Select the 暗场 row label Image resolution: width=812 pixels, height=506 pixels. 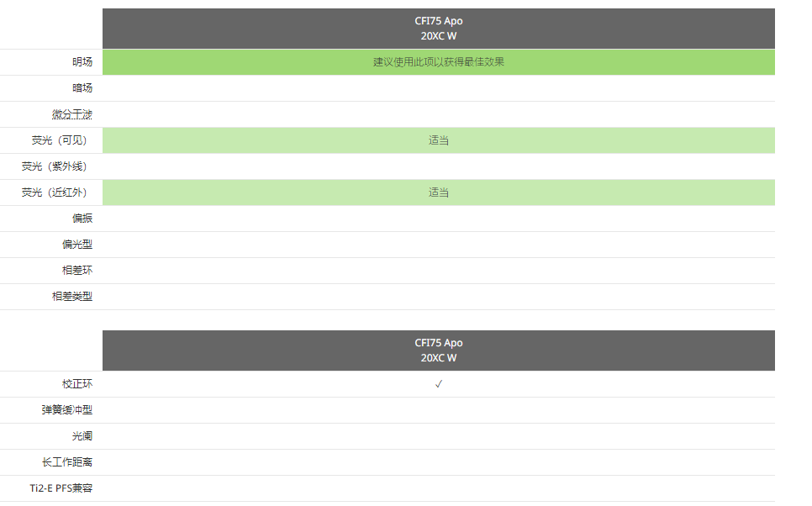[x=82, y=88]
